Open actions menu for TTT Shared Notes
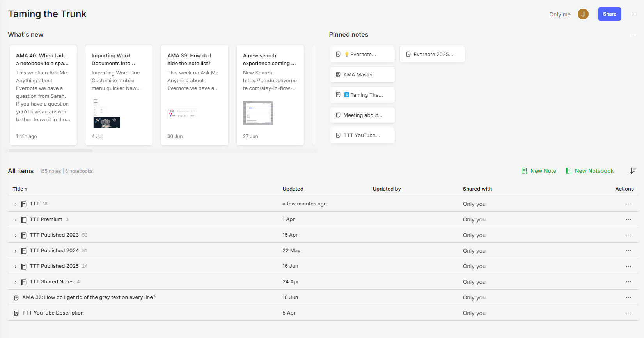 click(628, 282)
